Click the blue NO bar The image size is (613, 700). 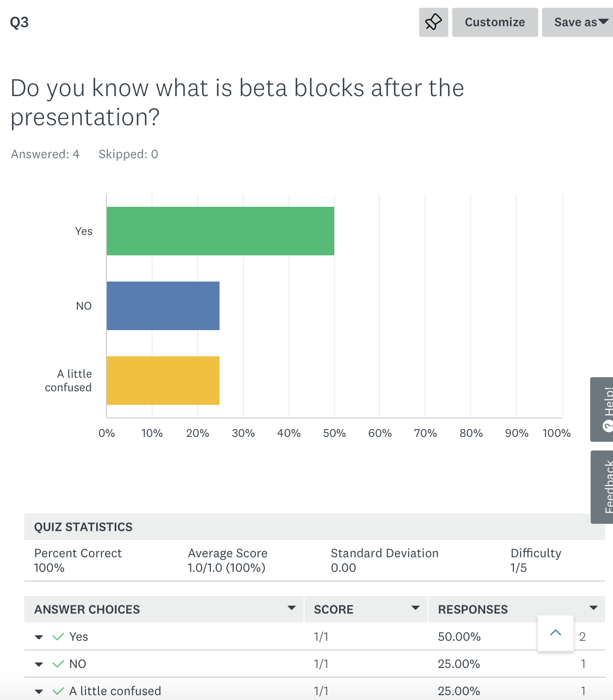coord(163,306)
